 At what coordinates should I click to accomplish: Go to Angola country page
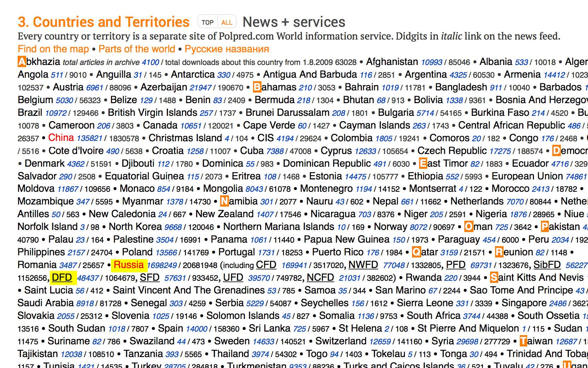33,75
